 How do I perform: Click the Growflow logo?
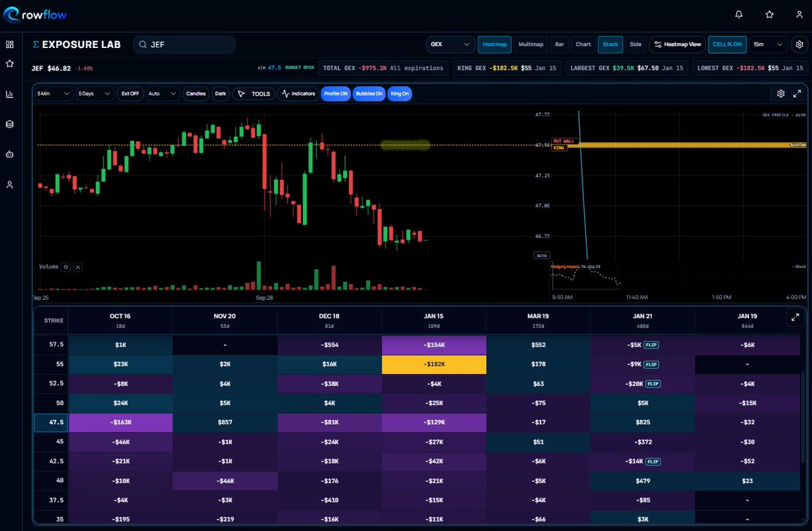pyautogui.click(x=35, y=14)
